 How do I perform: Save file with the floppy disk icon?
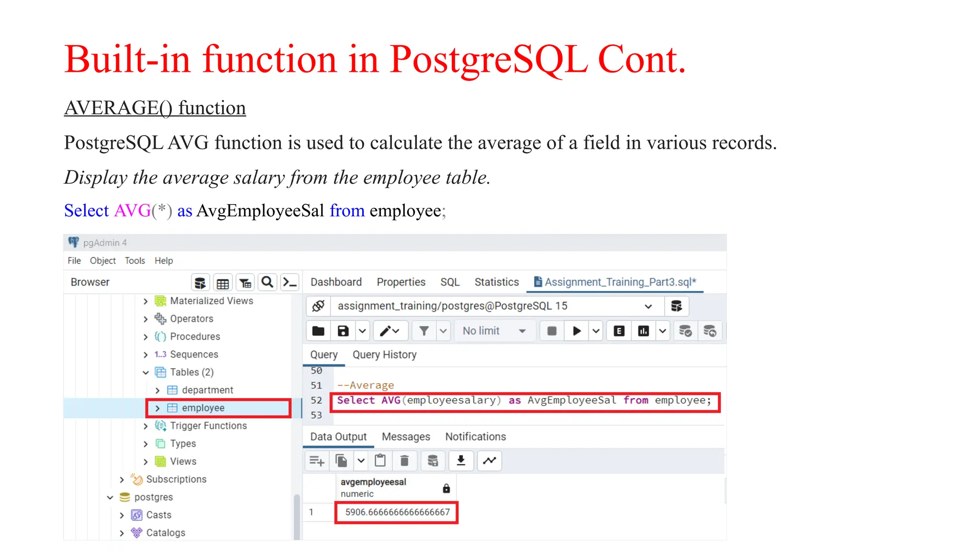click(343, 331)
